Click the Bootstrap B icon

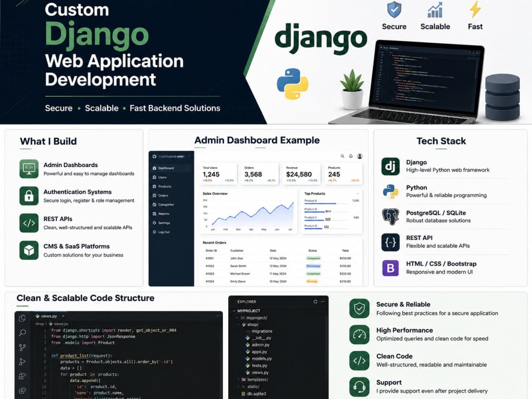390,268
